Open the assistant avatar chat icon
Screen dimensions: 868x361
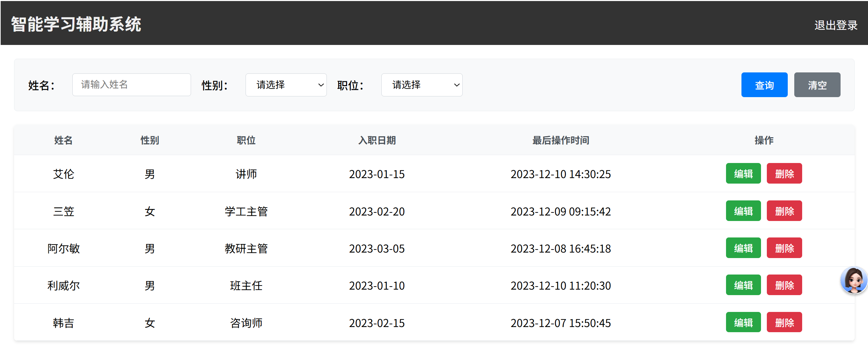pyautogui.click(x=854, y=280)
